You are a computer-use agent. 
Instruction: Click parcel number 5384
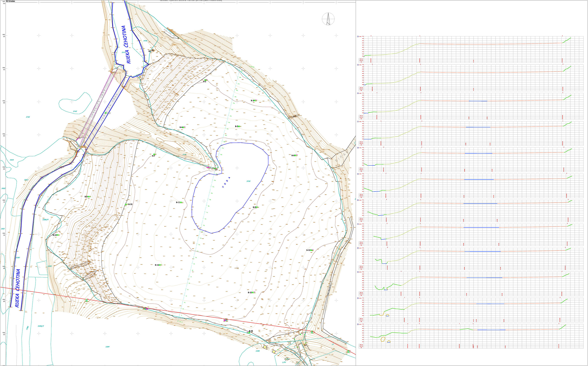point(107,347)
